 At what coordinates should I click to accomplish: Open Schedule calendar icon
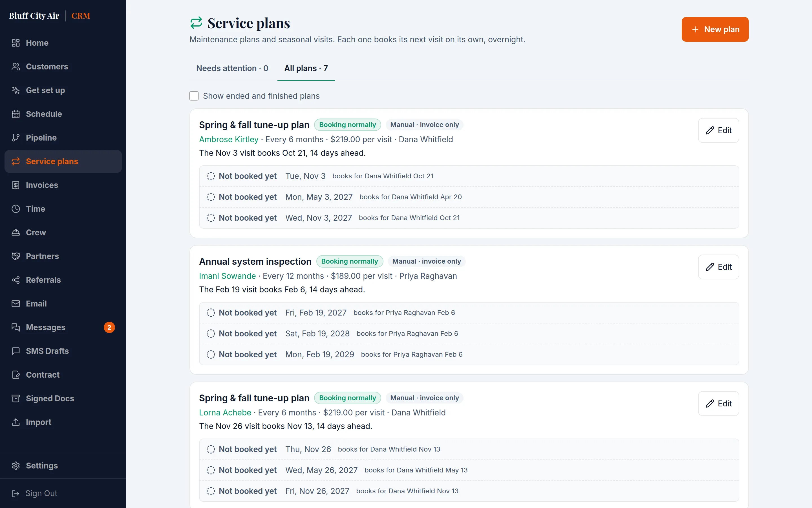click(16, 114)
